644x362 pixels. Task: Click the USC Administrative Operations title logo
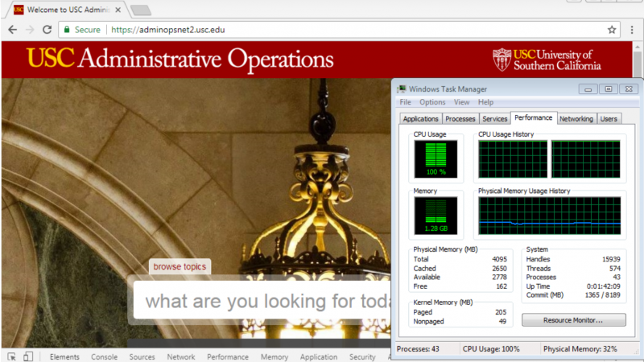180,59
